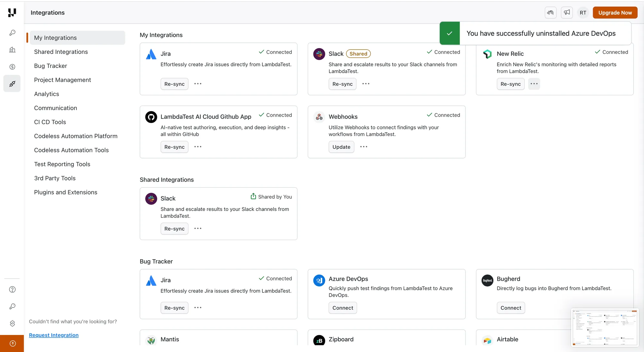
Task: Click the GitHub logo on LambdaTest AI card
Action: 151,117
